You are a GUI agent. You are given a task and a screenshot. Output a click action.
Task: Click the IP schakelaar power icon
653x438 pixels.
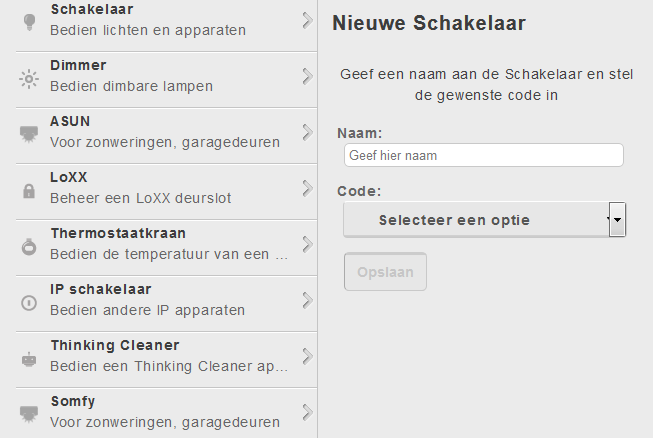pos(28,302)
